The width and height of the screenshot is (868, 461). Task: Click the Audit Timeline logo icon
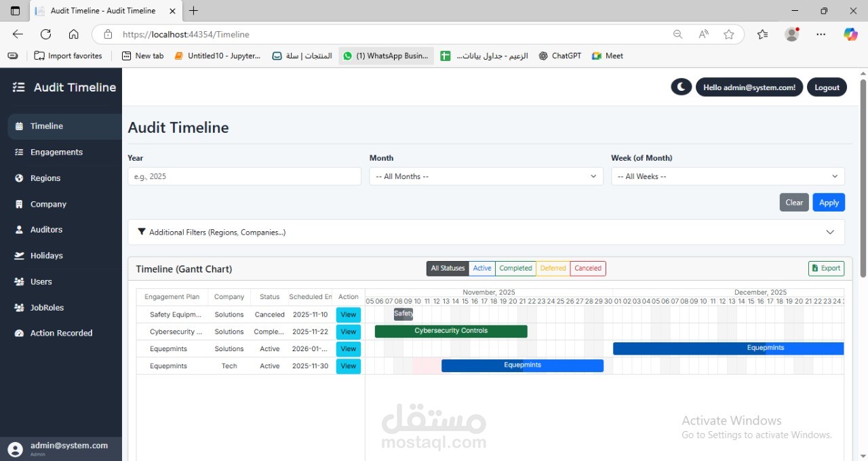pos(18,87)
